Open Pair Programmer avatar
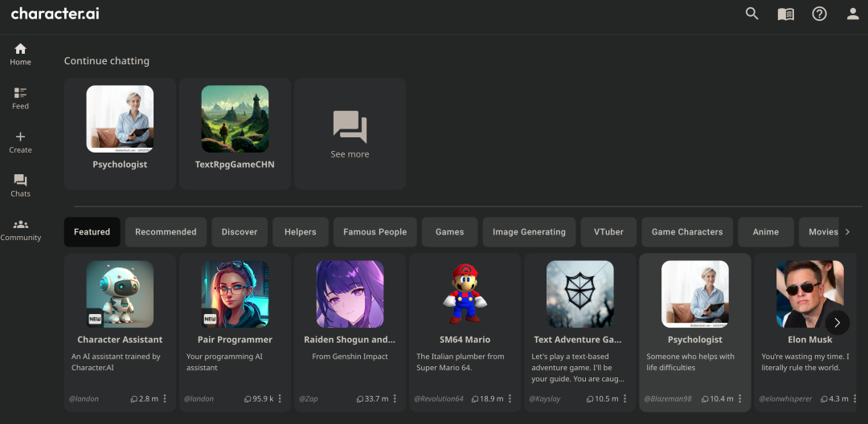Viewport: 868px width, 424px height. pyautogui.click(x=235, y=294)
